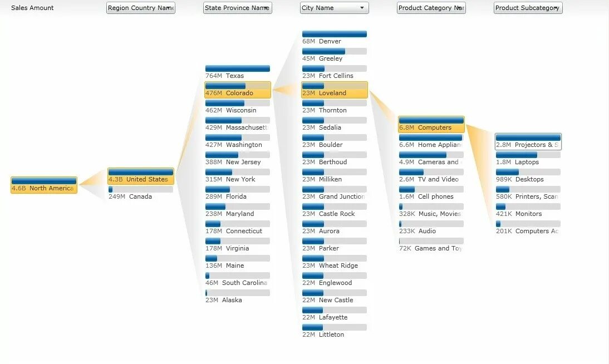Click the Sales Amount measure label
609x364 pixels.
[32, 8]
